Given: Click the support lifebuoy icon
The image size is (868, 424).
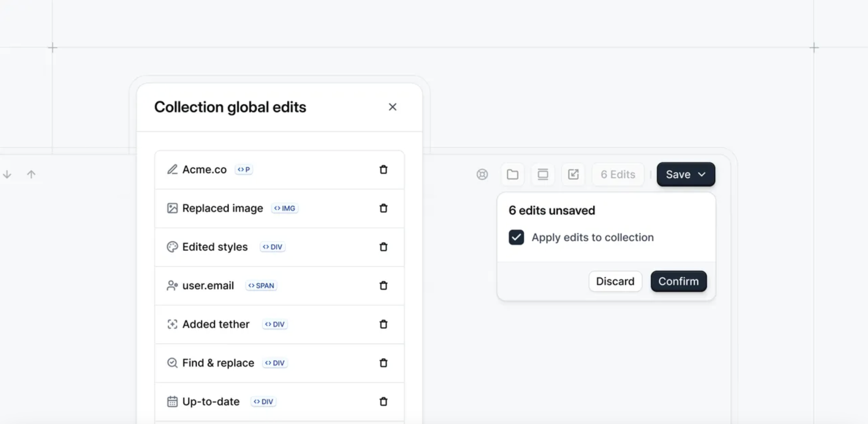Looking at the screenshot, I should pos(482,174).
